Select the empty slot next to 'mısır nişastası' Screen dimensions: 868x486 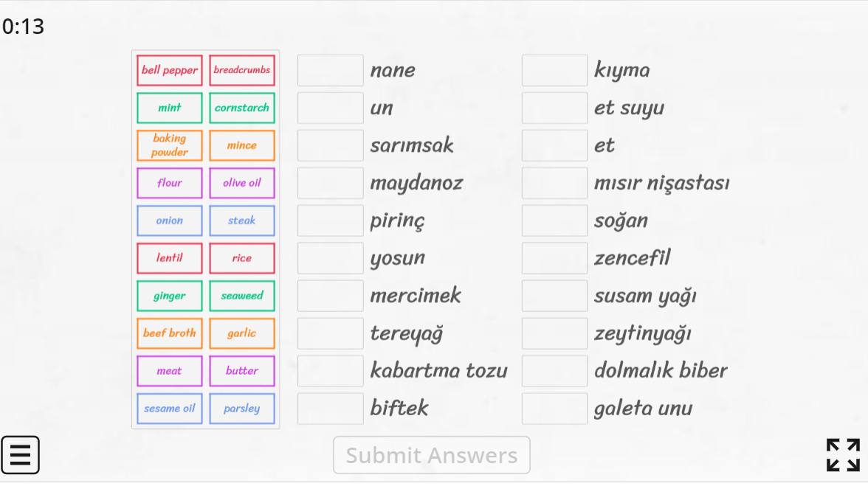pyautogui.click(x=554, y=183)
